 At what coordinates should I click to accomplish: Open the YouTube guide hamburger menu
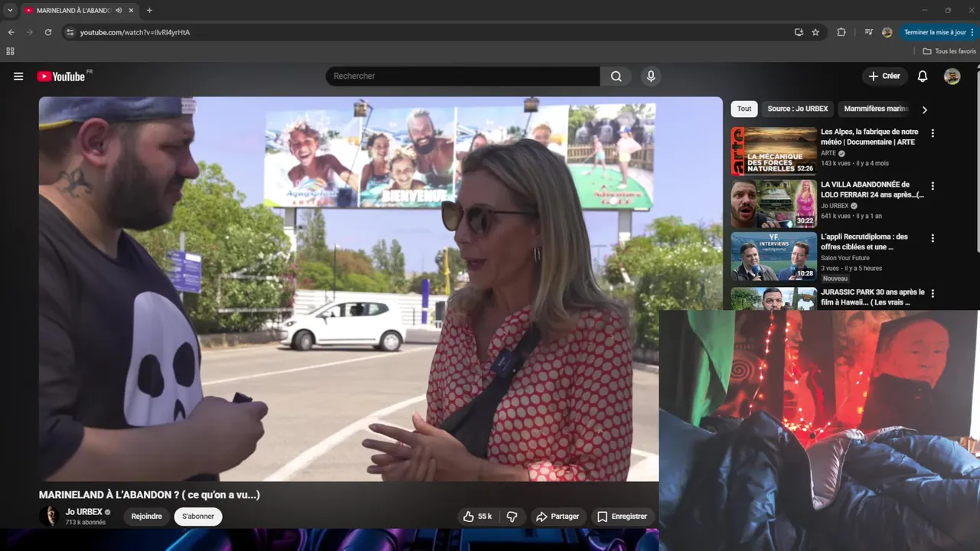pos(18,77)
